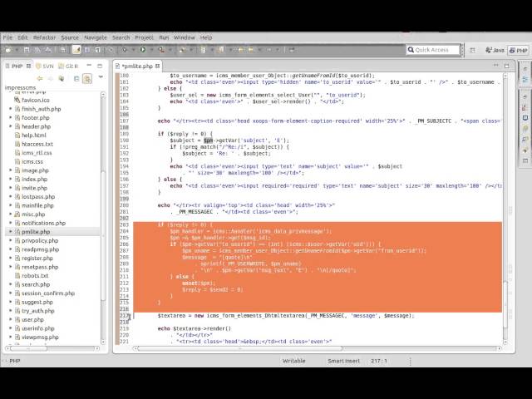Open the Refactor menu
The image size is (532, 399).
(x=44, y=37)
